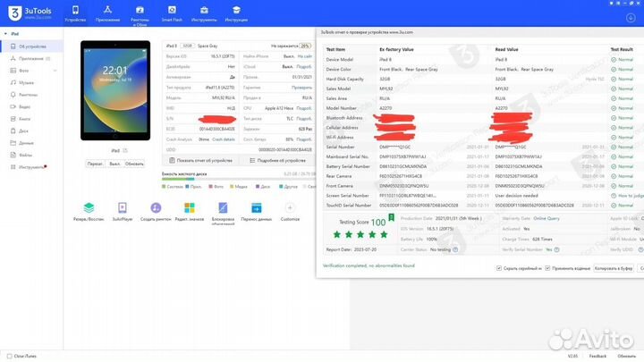644x362 pixels.
Task: Click the 628 Times charge count
Action: point(542,240)
